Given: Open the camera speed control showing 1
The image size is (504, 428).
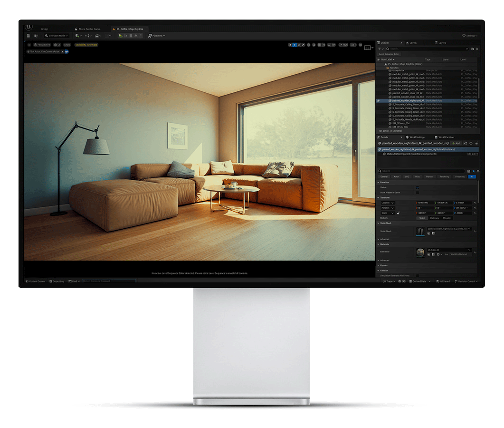Looking at the screenshot, I should 353,45.
